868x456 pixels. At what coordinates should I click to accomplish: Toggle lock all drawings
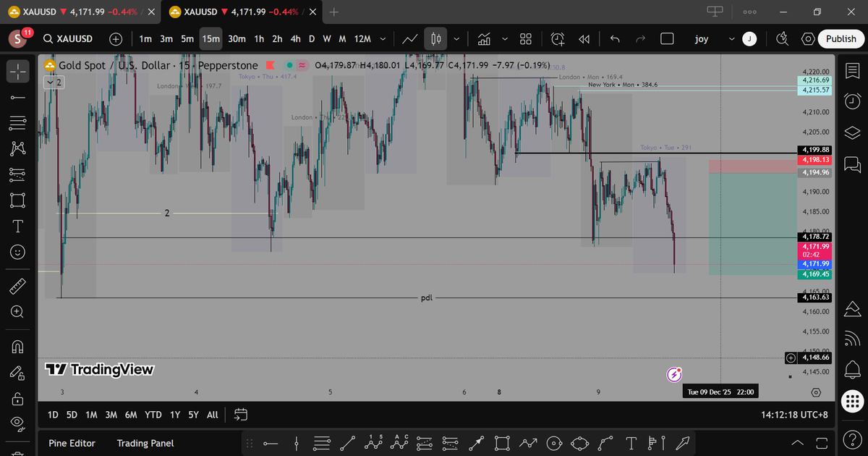[18, 398]
